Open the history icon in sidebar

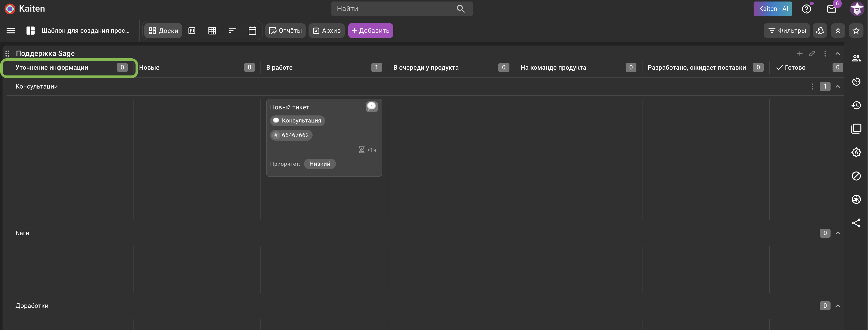click(x=856, y=105)
